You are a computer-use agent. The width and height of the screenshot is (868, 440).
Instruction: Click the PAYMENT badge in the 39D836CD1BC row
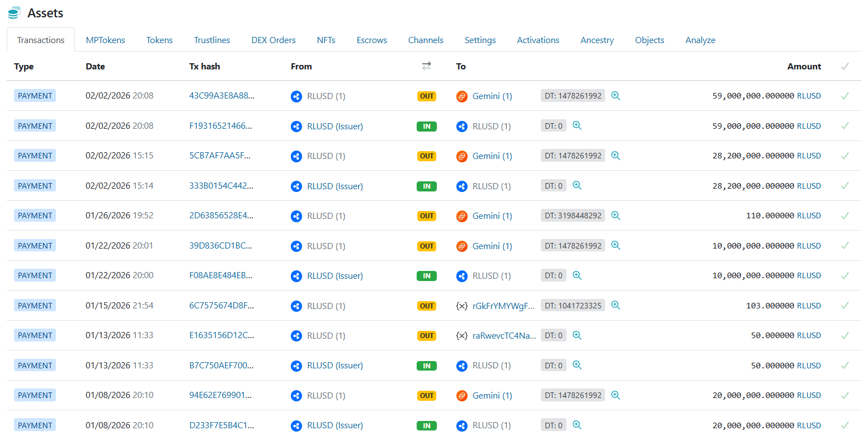[x=35, y=246]
